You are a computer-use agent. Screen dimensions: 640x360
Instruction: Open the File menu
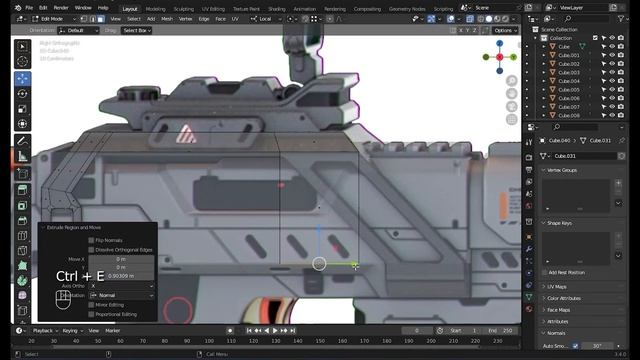point(29,8)
